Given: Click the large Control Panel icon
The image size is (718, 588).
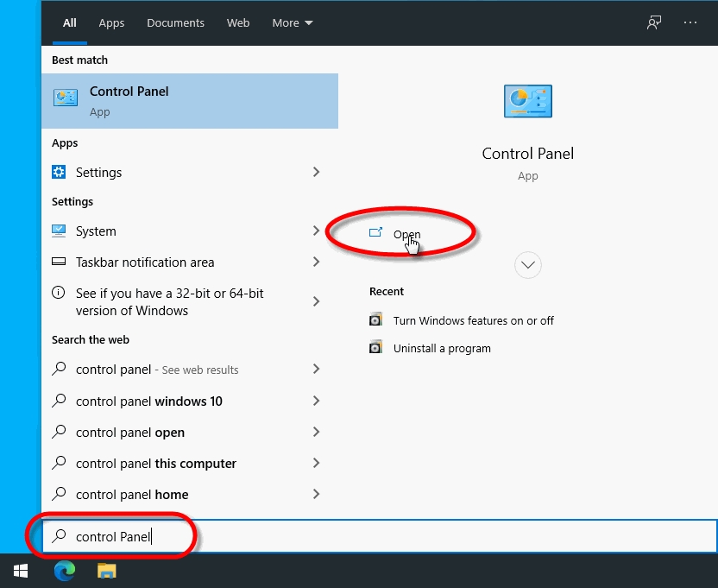Looking at the screenshot, I should coord(527,102).
